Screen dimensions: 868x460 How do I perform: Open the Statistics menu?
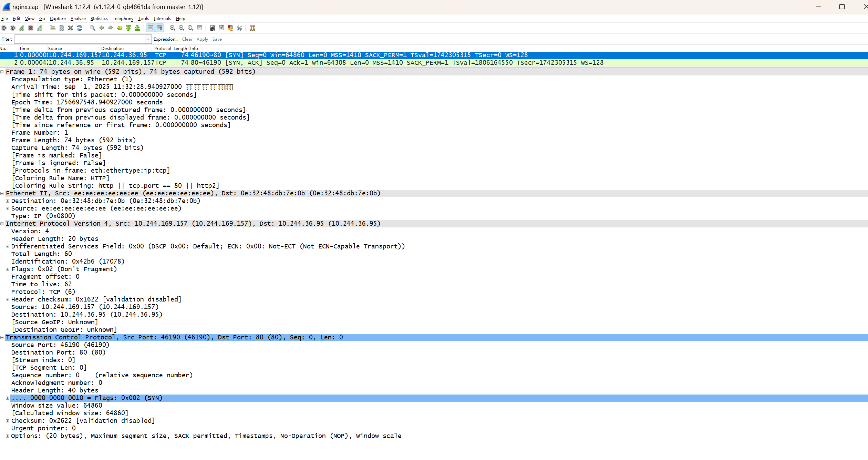click(x=99, y=19)
